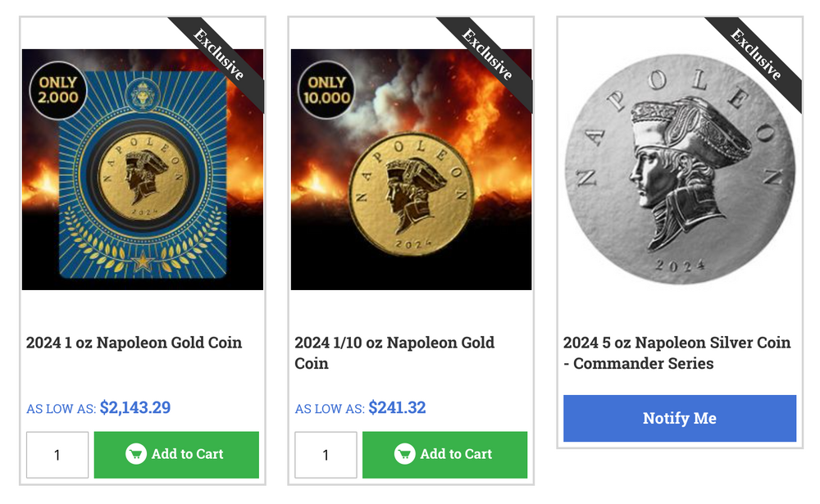Click the "Only 10,000" badge
The height and width of the screenshot is (504, 820).
(x=326, y=90)
